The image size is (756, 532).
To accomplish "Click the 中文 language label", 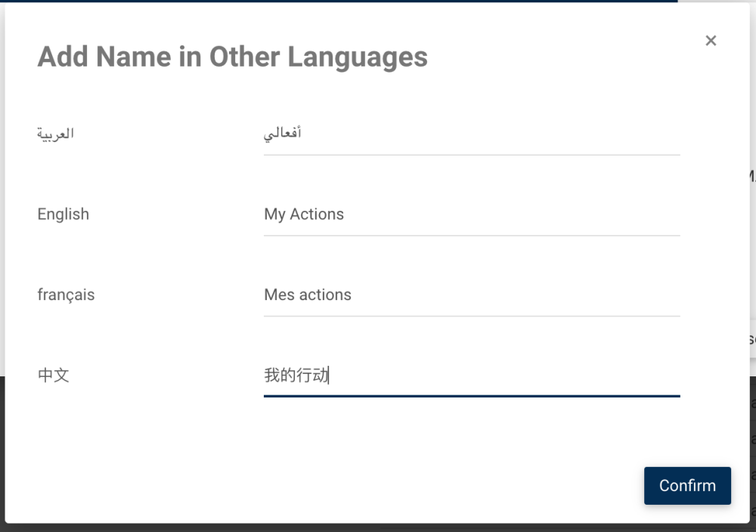I will tap(54, 376).
